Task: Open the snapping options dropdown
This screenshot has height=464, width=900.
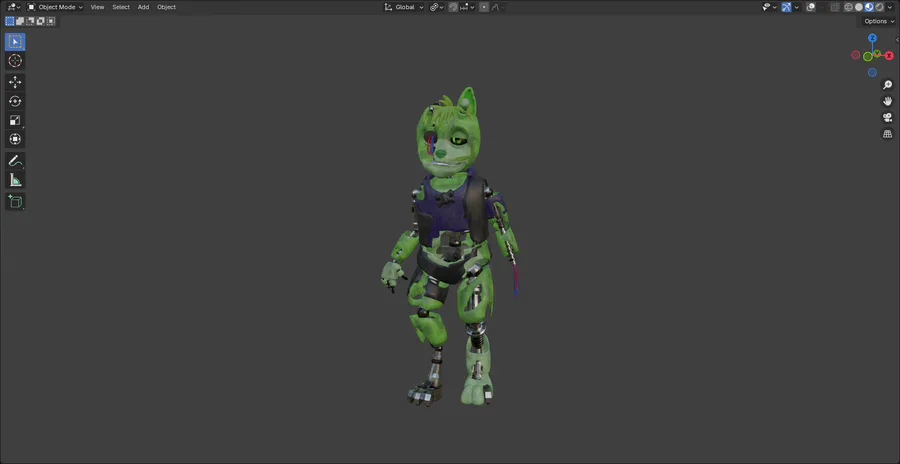Action: [468, 7]
